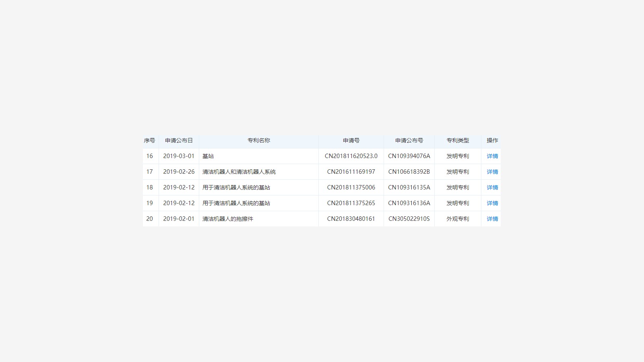Click date 2019-02-12 in row 18
The image size is (644, 362).
click(179, 187)
